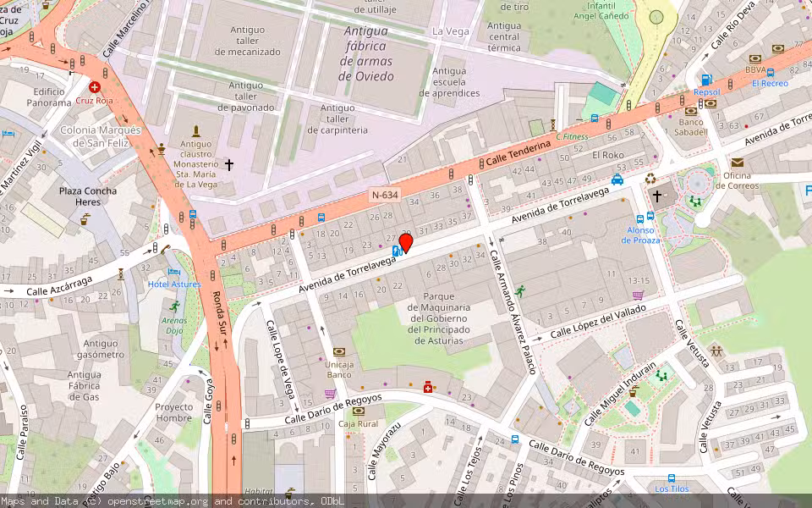Click the red location marker pin
The image size is (812, 508).
pos(406,243)
